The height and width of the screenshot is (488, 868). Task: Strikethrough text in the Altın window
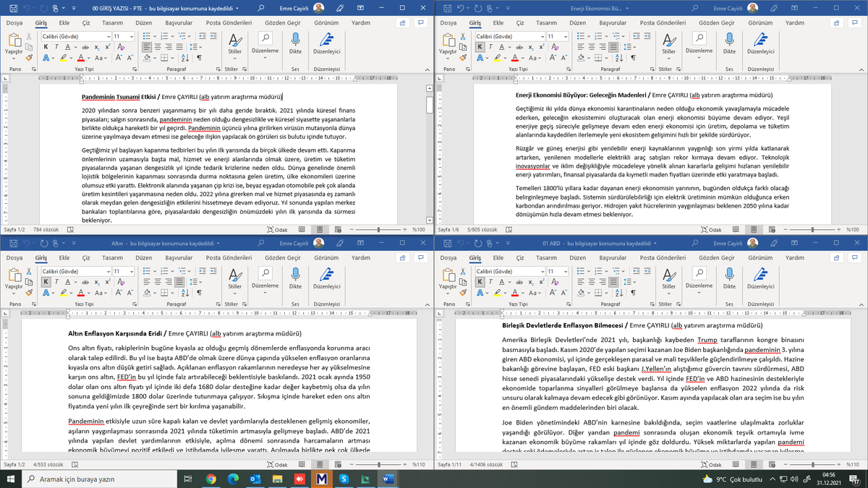pyautogui.click(x=85, y=282)
